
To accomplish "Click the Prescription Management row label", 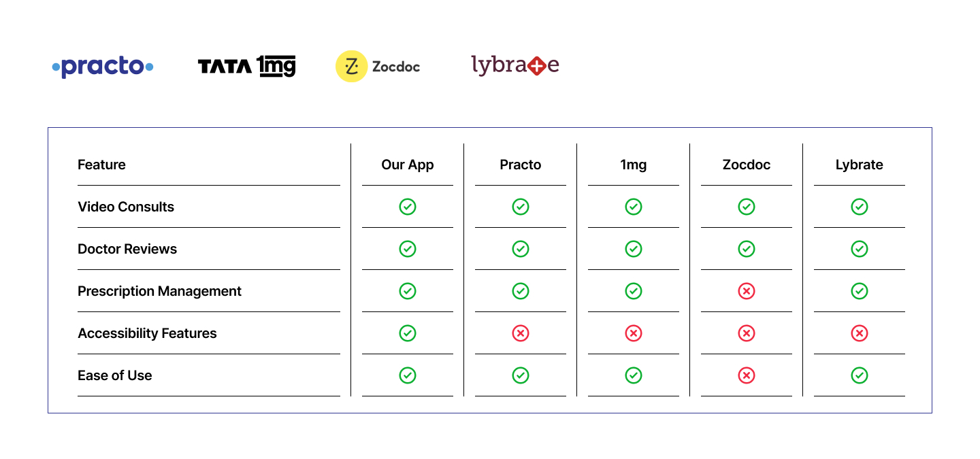I will pyautogui.click(x=159, y=291).
